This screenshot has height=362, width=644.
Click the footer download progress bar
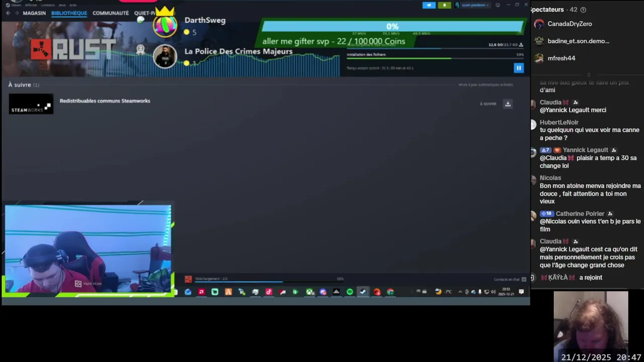tap(269, 282)
